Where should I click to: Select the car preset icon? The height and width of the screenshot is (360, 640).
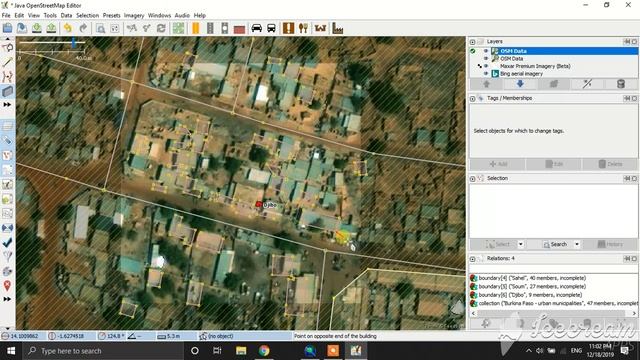[257, 28]
